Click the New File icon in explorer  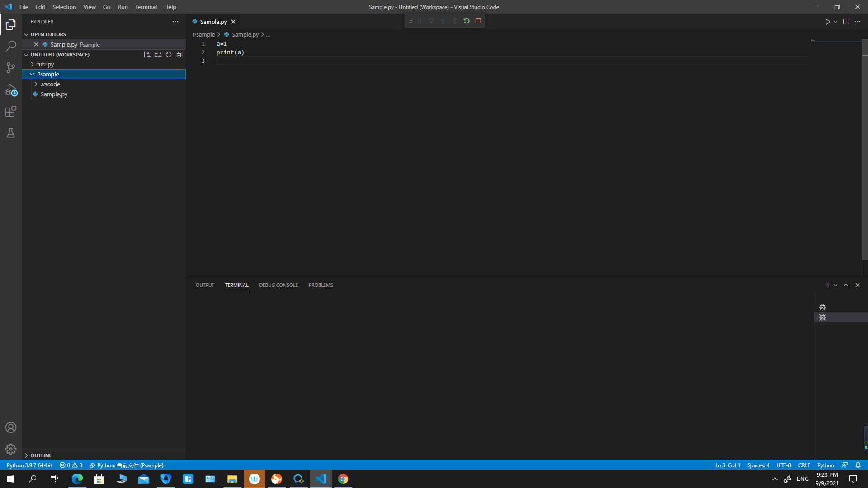[x=147, y=55]
